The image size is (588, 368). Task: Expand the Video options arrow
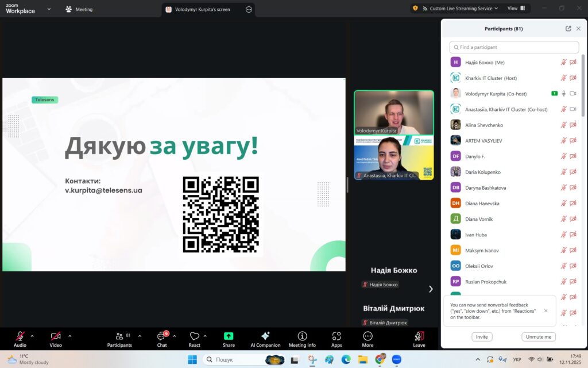pyautogui.click(x=70, y=336)
